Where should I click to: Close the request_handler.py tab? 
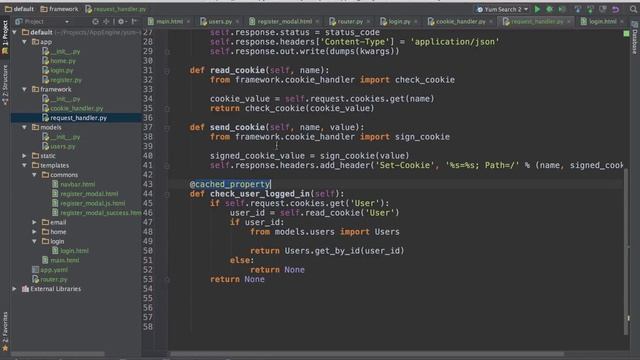[569, 21]
